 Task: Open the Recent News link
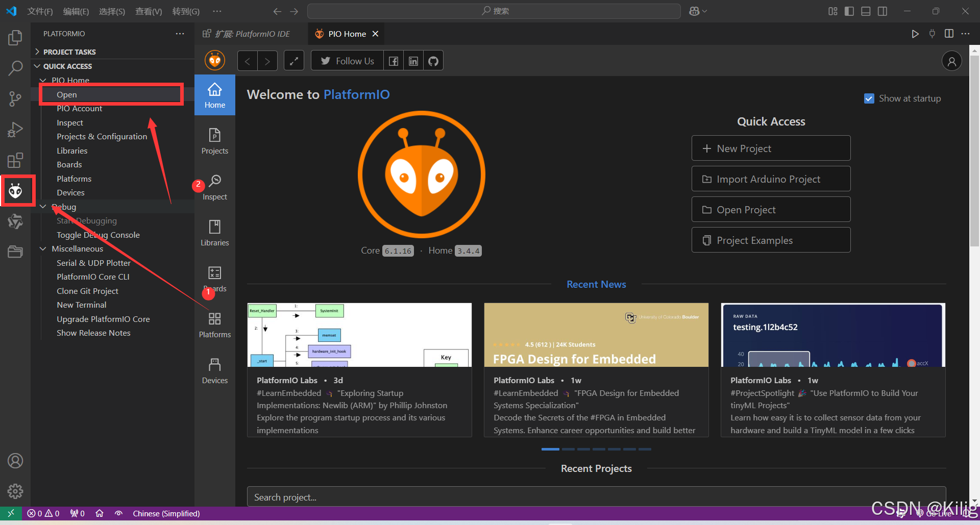click(x=596, y=284)
